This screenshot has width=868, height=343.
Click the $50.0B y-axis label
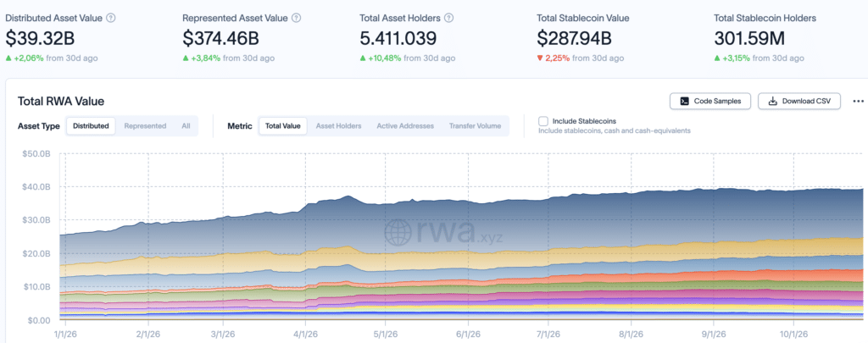[x=37, y=153]
